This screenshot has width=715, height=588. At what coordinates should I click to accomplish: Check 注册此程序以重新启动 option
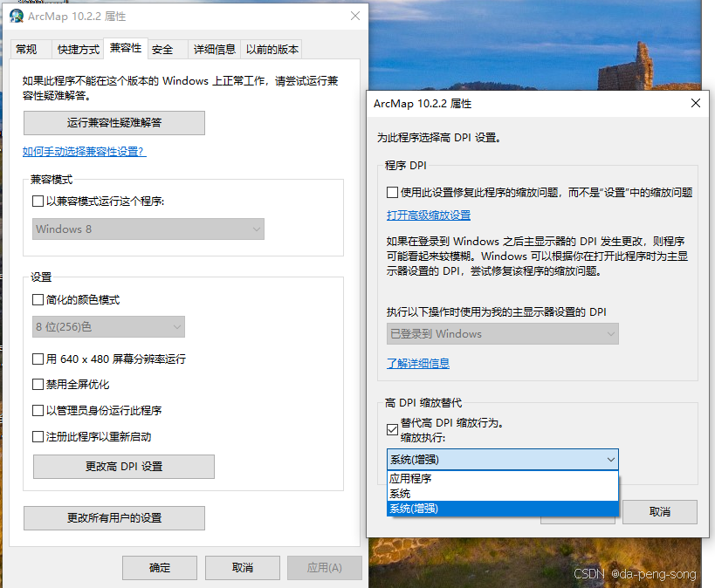tap(38, 437)
